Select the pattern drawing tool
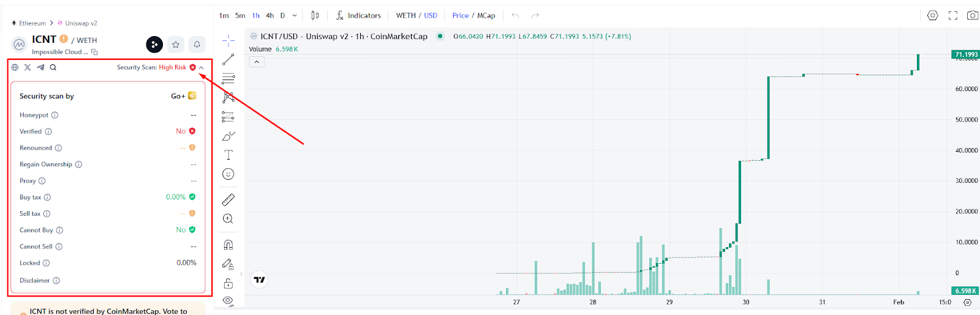This screenshot has width=980, height=315. [228, 97]
